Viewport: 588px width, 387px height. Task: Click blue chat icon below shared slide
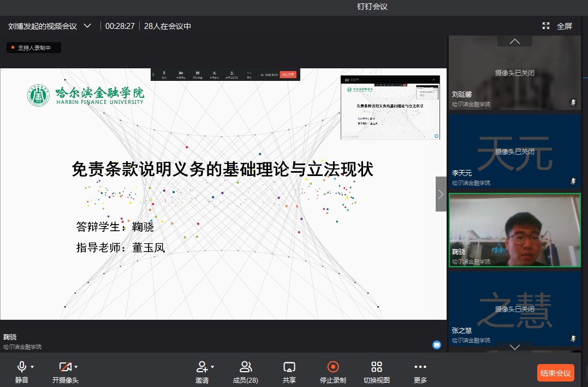click(x=437, y=344)
